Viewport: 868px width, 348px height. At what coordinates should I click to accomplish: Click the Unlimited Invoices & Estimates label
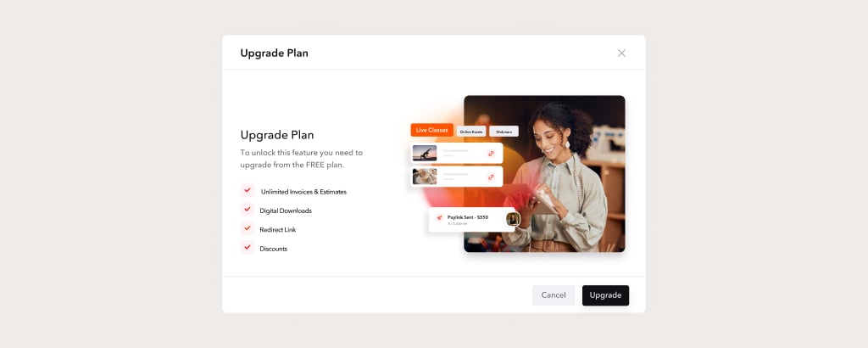[304, 192]
